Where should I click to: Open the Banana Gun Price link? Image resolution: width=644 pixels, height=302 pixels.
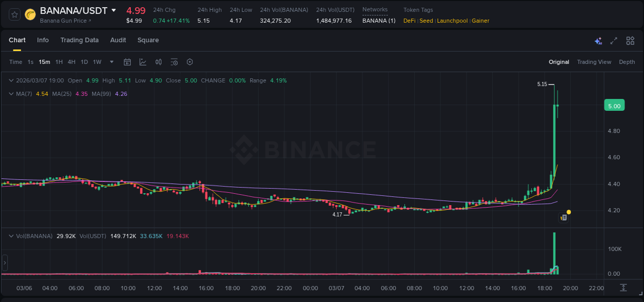coord(62,21)
